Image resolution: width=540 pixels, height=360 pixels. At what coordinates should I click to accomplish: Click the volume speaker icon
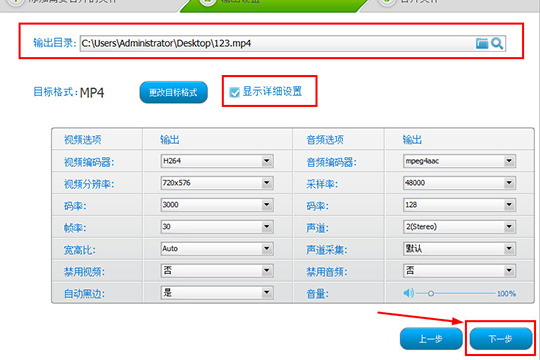408,293
